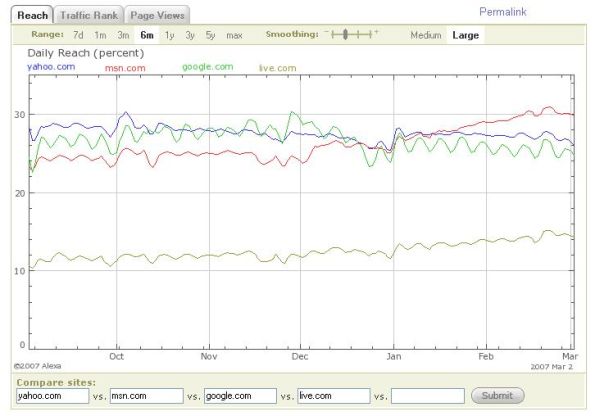Pick the 5y range
Screen dimensions: 600x416
pos(210,35)
